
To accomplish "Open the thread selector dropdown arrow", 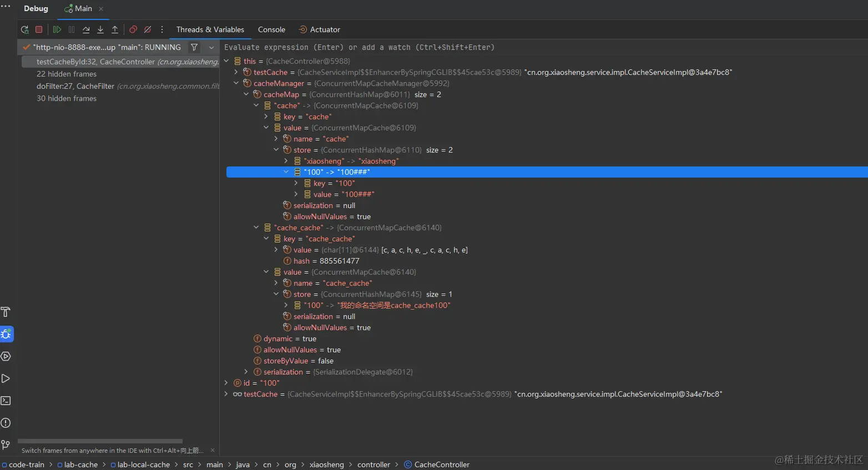I will [211, 48].
